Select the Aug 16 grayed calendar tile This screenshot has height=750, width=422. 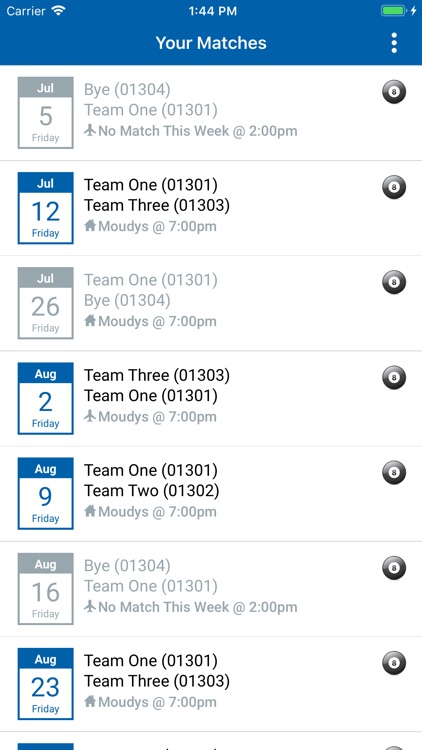[45, 589]
